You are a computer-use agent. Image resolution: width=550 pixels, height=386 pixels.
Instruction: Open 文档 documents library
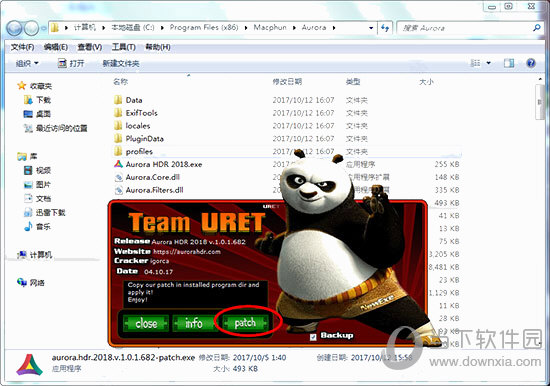(37, 199)
